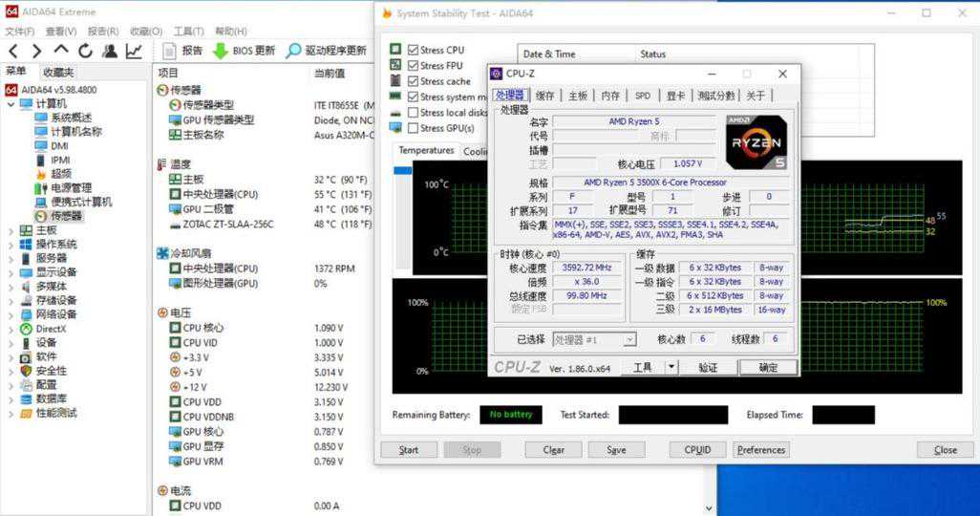Image resolution: width=980 pixels, height=516 pixels.
Task: Collapse the 计算机 tree node
Action: click(x=11, y=104)
